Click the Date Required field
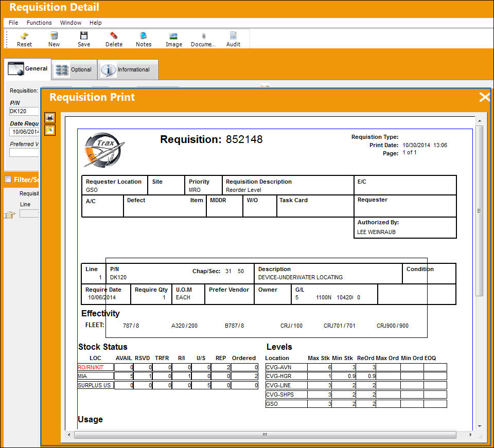The image size is (494, 448). pos(24,132)
